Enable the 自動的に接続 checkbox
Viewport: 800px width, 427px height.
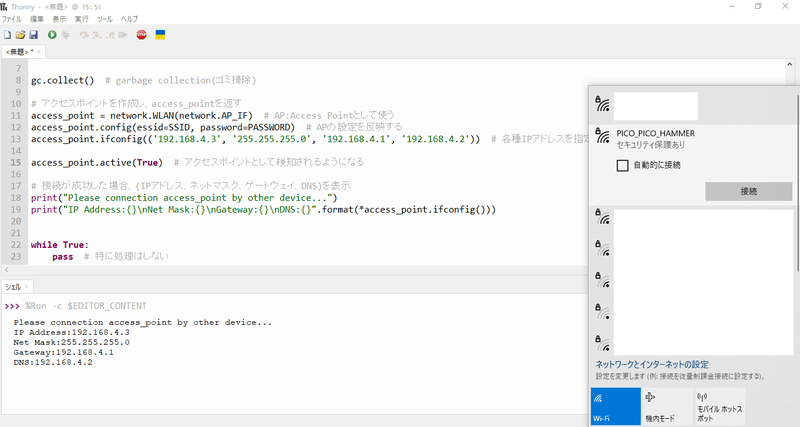tap(623, 165)
